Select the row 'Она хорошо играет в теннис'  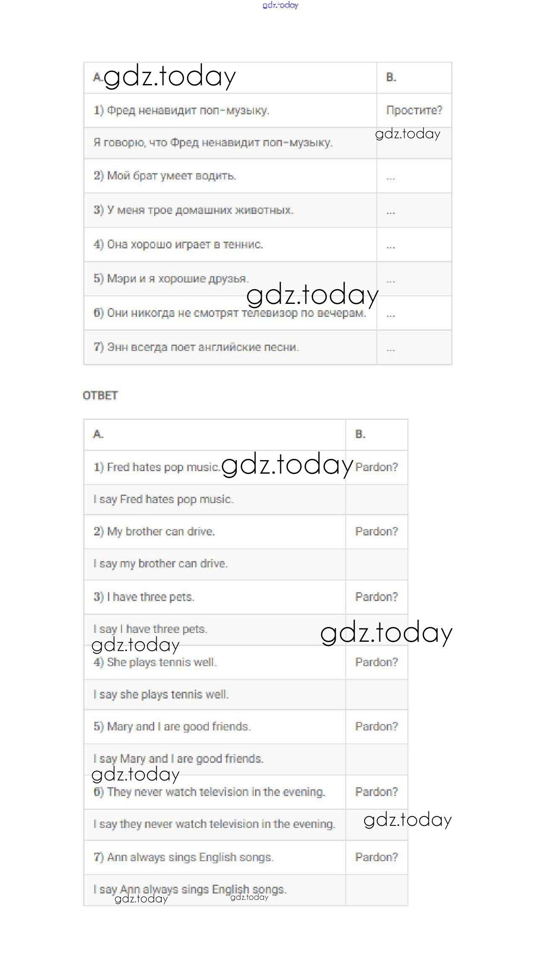(x=179, y=245)
